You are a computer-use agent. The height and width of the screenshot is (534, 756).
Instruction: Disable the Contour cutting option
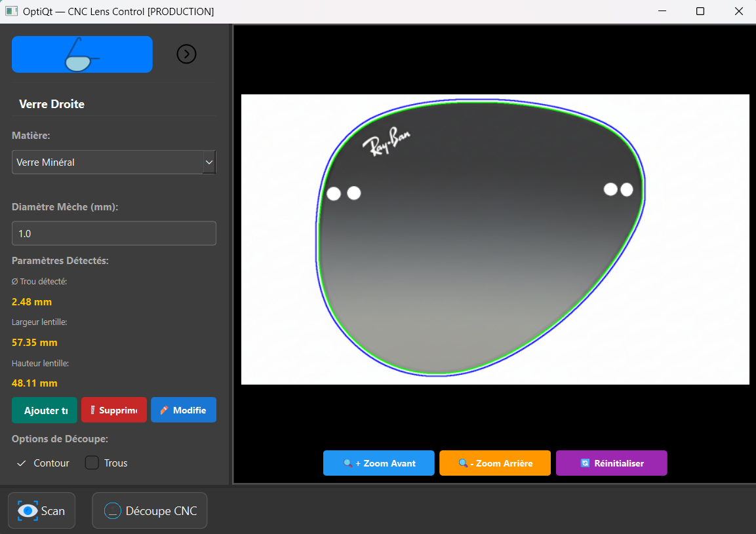(21, 463)
